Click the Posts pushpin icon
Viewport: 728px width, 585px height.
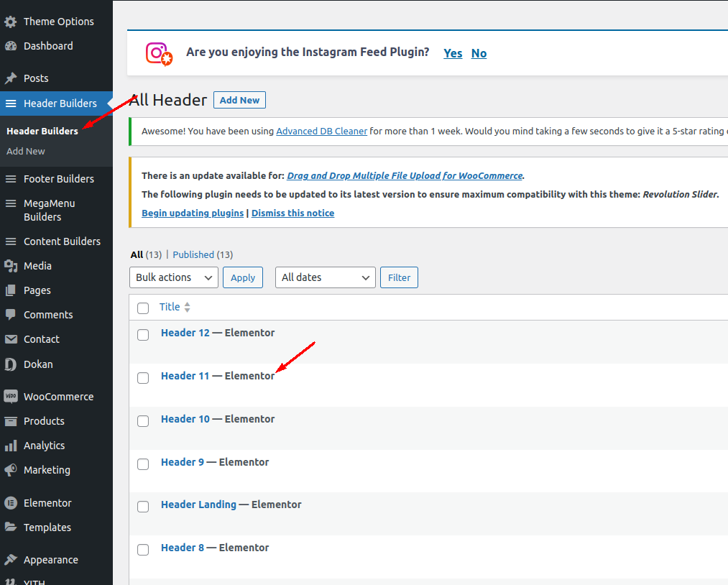click(11, 78)
